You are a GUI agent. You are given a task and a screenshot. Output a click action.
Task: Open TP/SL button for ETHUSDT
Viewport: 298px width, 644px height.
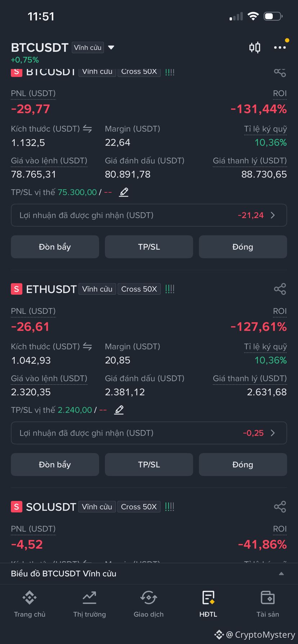tap(149, 465)
